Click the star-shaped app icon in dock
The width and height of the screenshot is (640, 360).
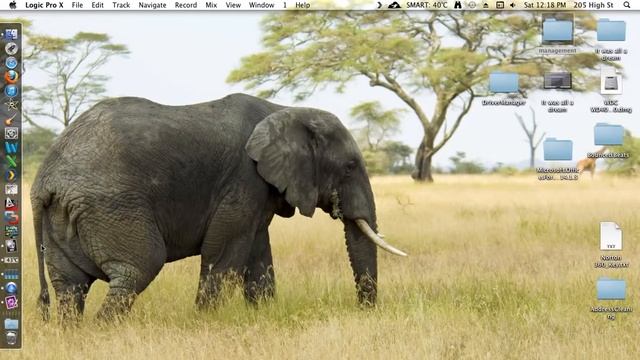coord(11,105)
